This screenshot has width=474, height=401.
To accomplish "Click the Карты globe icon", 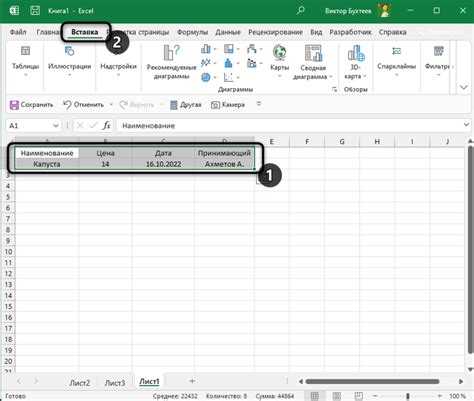I will click(279, 53).
